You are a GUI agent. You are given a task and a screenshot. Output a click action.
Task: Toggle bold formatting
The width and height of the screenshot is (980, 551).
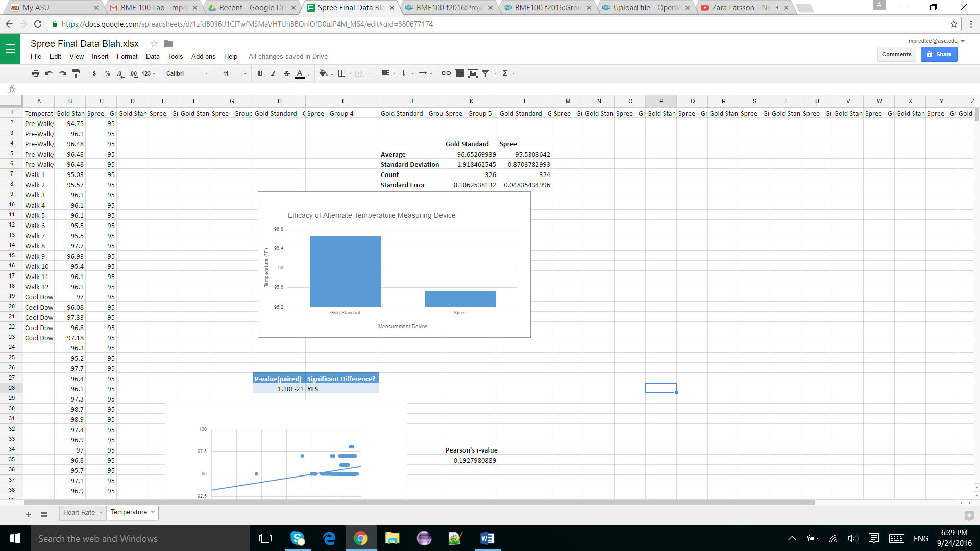260,73
